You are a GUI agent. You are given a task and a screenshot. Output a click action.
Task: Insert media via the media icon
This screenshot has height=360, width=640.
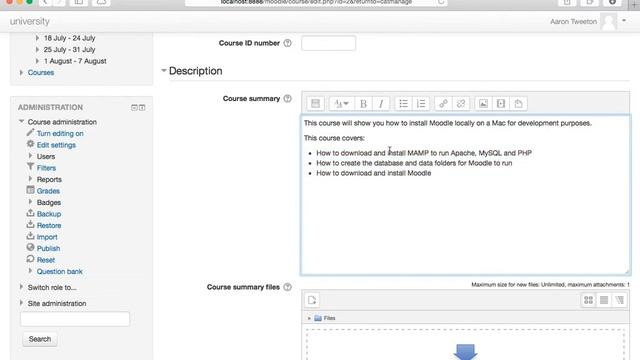(501, 104)
